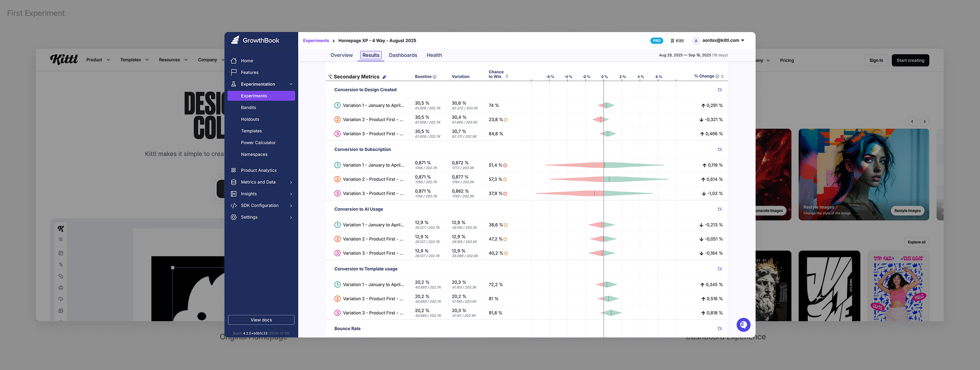Select the Results tab
Image resolution: width=980 pixels, height=370 pixels.
(371, 55)
